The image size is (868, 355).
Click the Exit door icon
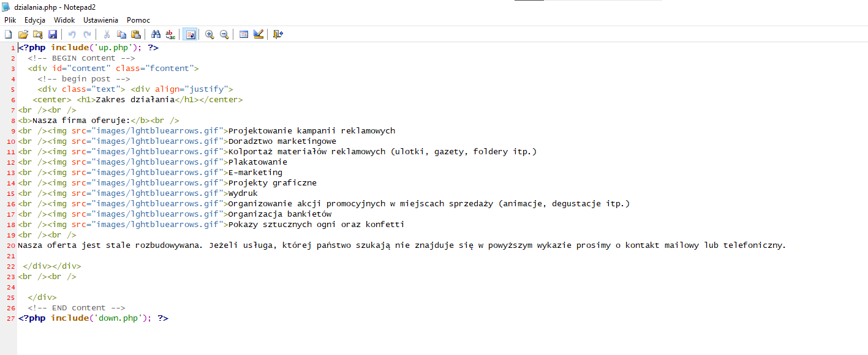point(278,34)
